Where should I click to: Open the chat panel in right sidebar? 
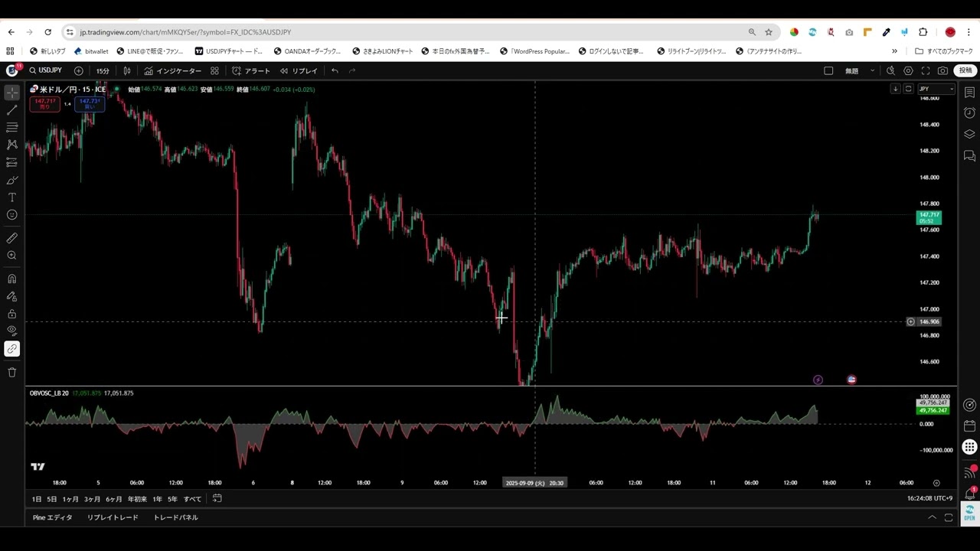(x=969, y=156)
